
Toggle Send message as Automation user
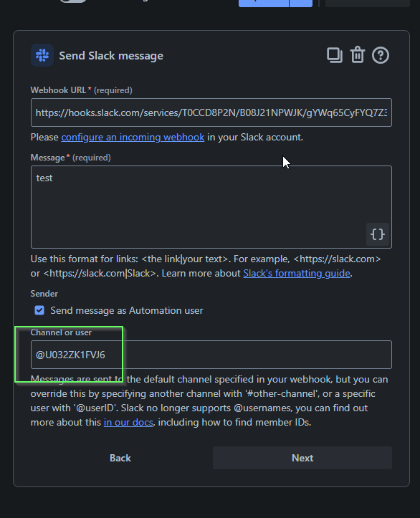click(39, 310)
